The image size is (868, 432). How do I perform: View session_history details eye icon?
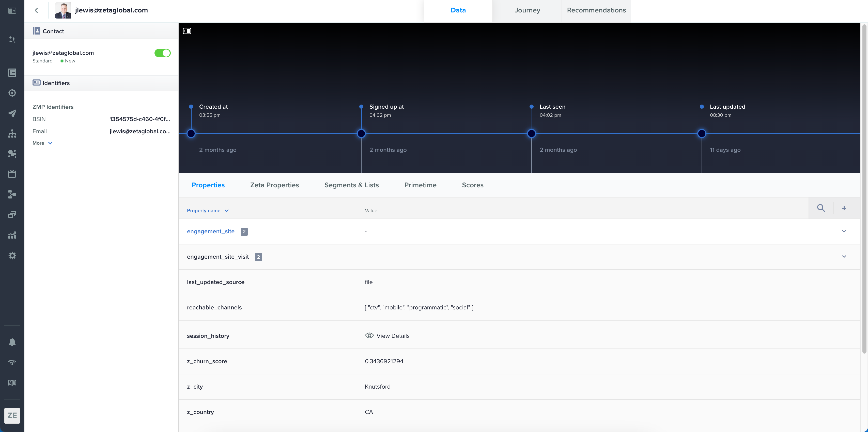tap(369, 335)
